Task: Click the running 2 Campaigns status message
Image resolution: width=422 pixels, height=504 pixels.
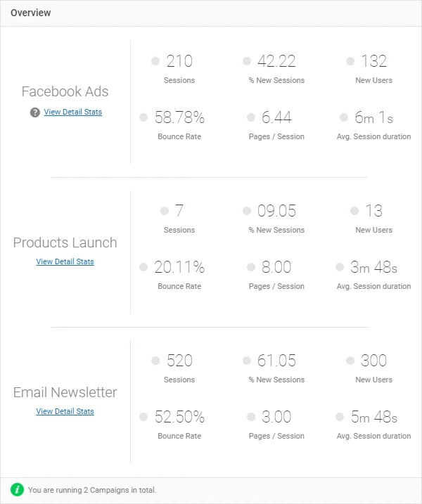Action: [x=93, y=490]
